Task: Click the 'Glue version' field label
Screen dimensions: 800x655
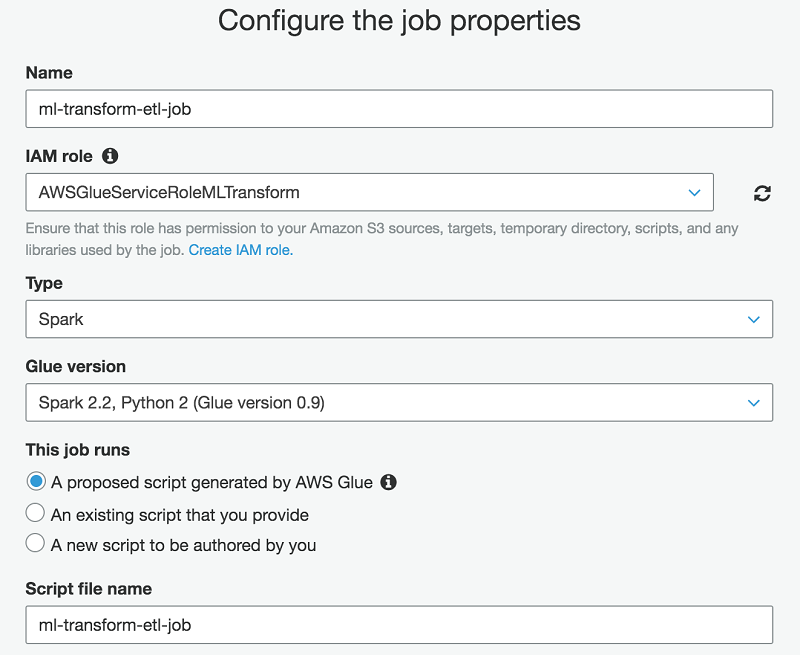Action: coord(76,367)
